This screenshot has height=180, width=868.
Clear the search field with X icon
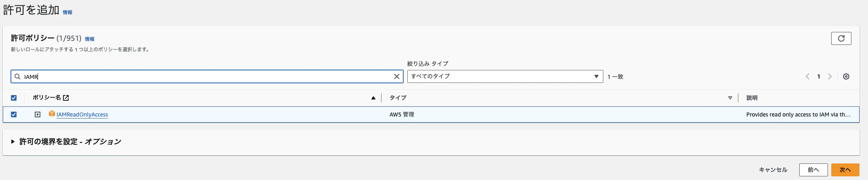tap(396, 76)
